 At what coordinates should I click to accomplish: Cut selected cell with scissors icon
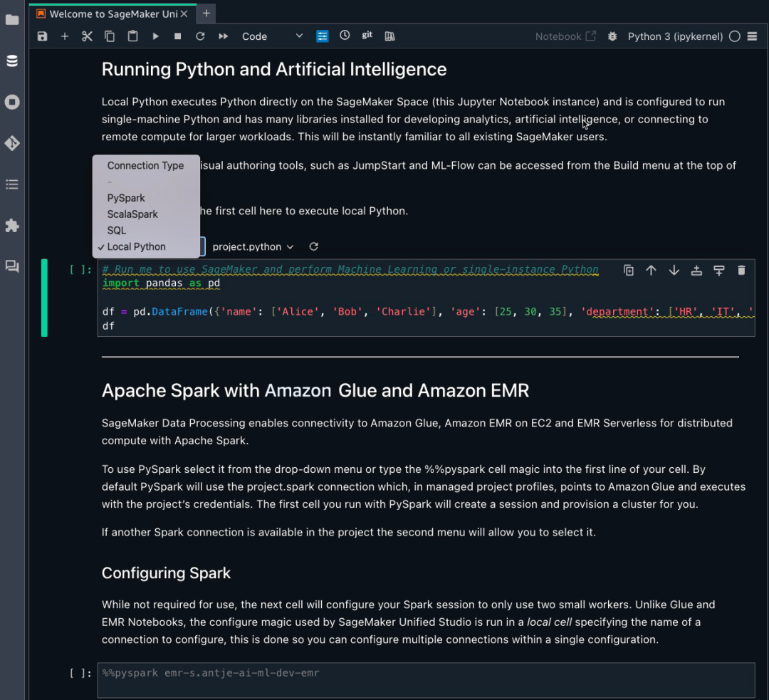click(87, 36)
